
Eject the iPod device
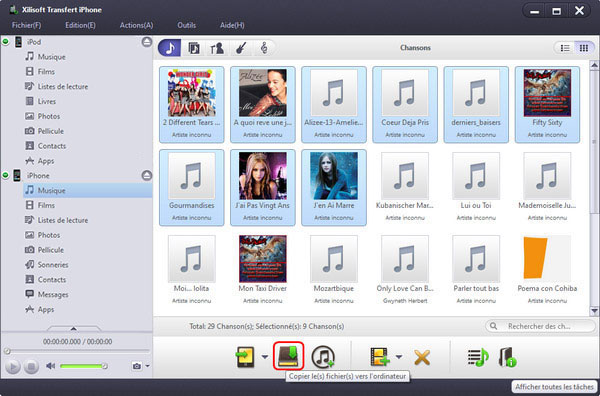(x=147, y=42)
